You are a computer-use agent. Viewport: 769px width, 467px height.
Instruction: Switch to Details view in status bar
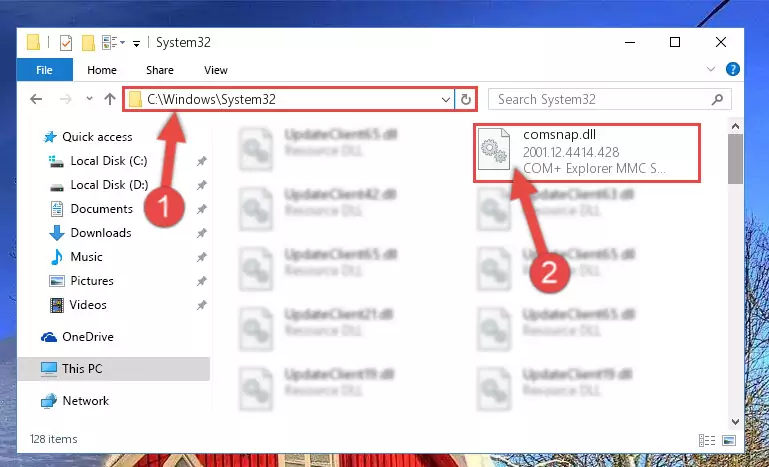pos(707,441)
